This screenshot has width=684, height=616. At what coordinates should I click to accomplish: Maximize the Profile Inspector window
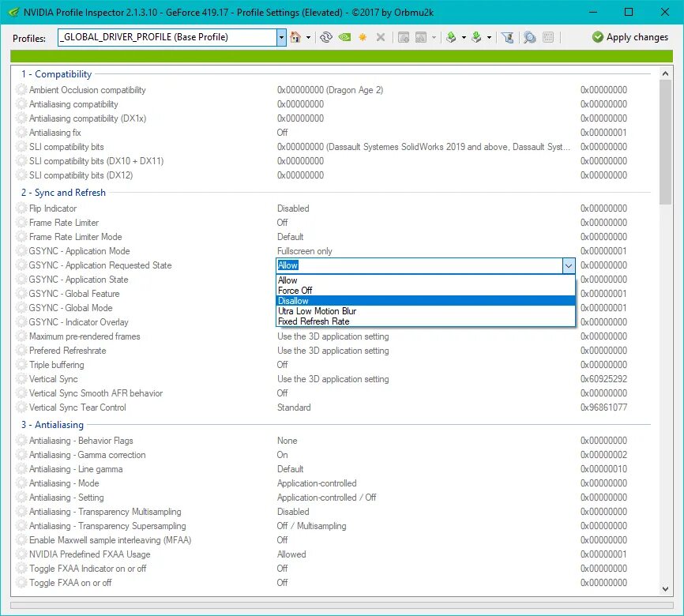[629, 12]
